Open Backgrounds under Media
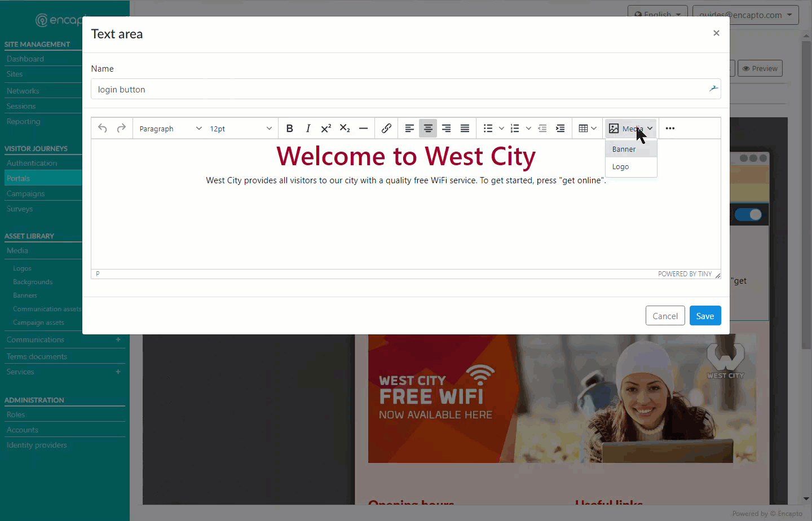The height and width of the screenshot is (521, 812). [33, 282]
